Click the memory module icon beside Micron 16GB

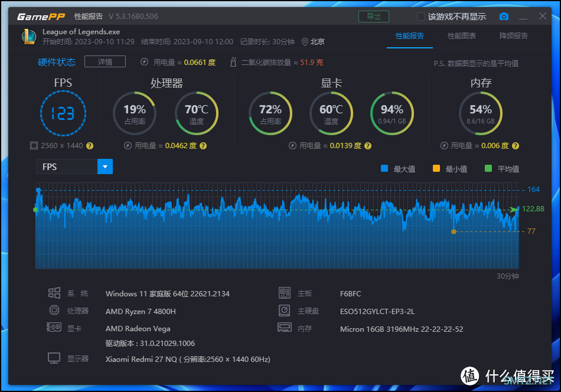tap(285, 328)
